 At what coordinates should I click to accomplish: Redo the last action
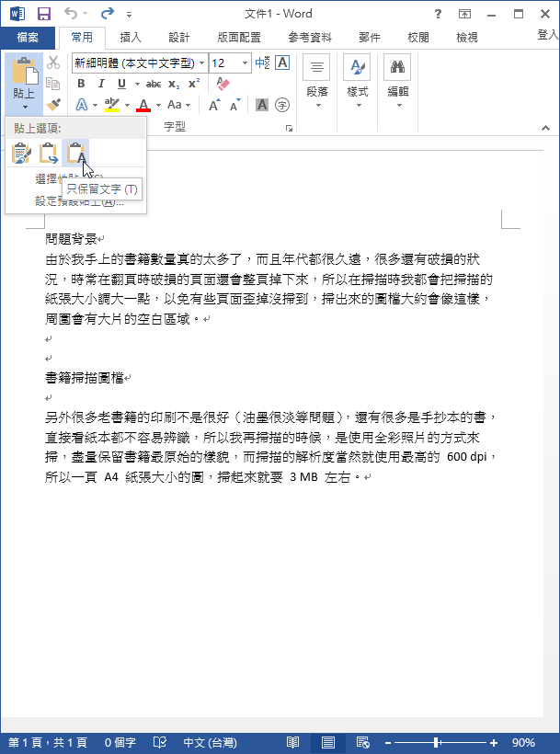point(107,14)
